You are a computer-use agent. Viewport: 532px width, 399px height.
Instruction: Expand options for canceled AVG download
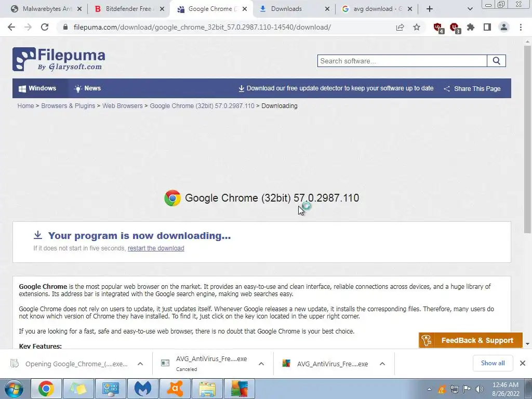coord(261,364)
